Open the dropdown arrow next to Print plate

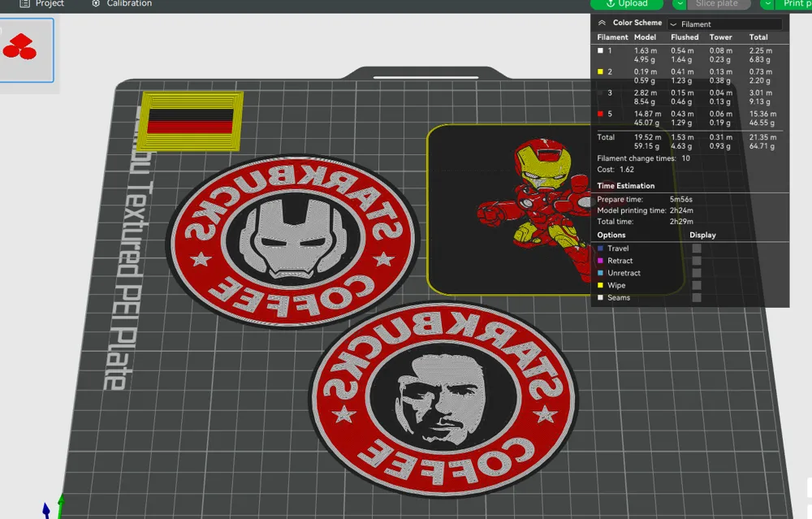(767, 4)
